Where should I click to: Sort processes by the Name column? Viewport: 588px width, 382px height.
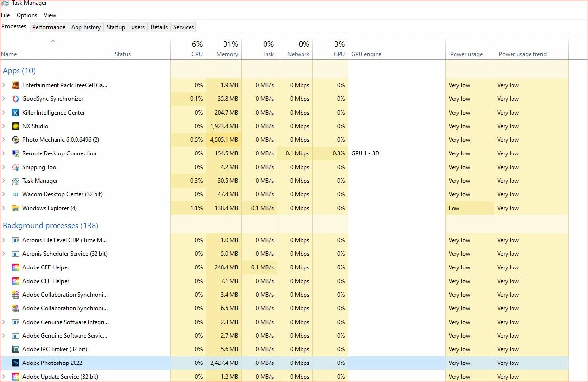[56, 49]
